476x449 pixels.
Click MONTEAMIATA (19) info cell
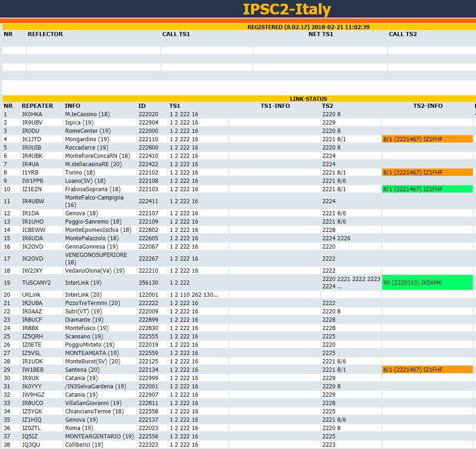(100, 353)
